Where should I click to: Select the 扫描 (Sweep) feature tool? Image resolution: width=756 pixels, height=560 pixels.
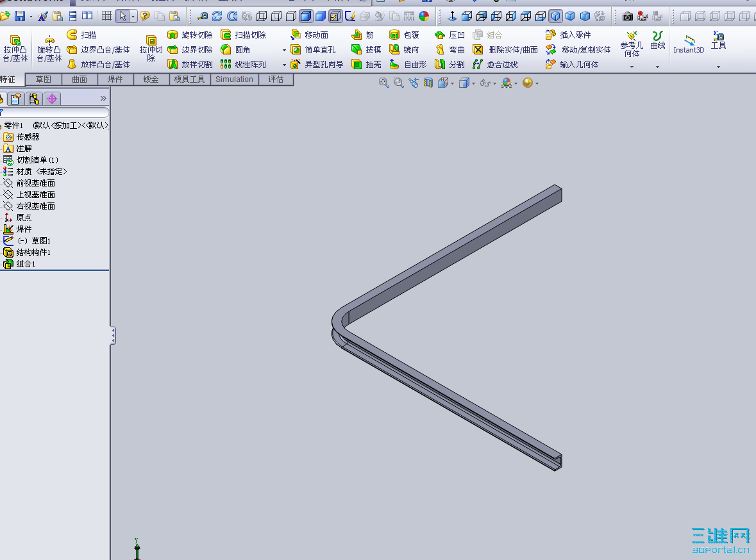click(82, 35)
